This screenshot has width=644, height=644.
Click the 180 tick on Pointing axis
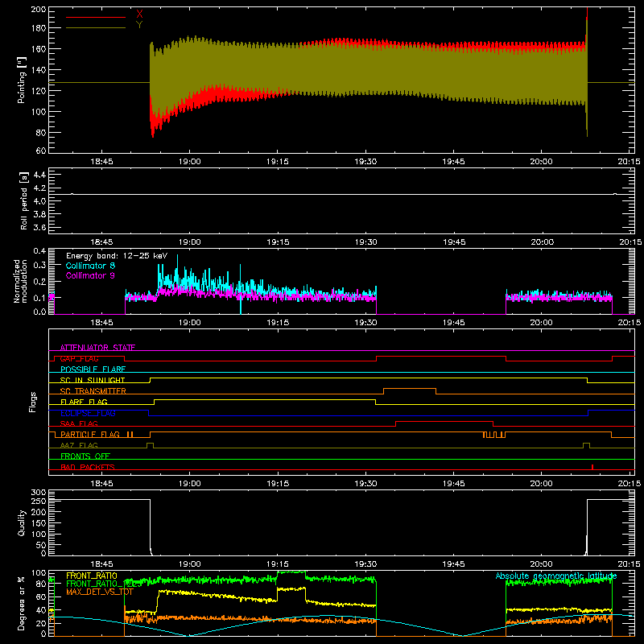point(39,28)
